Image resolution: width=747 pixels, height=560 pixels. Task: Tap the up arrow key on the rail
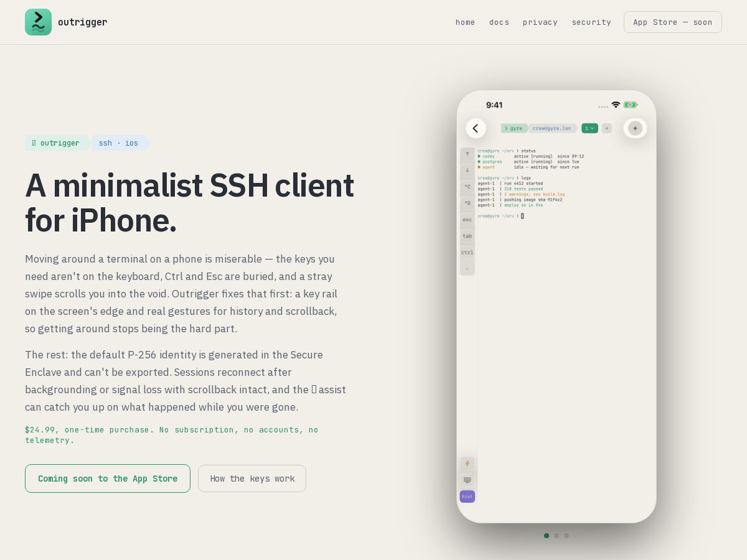[x=467, y=154]
